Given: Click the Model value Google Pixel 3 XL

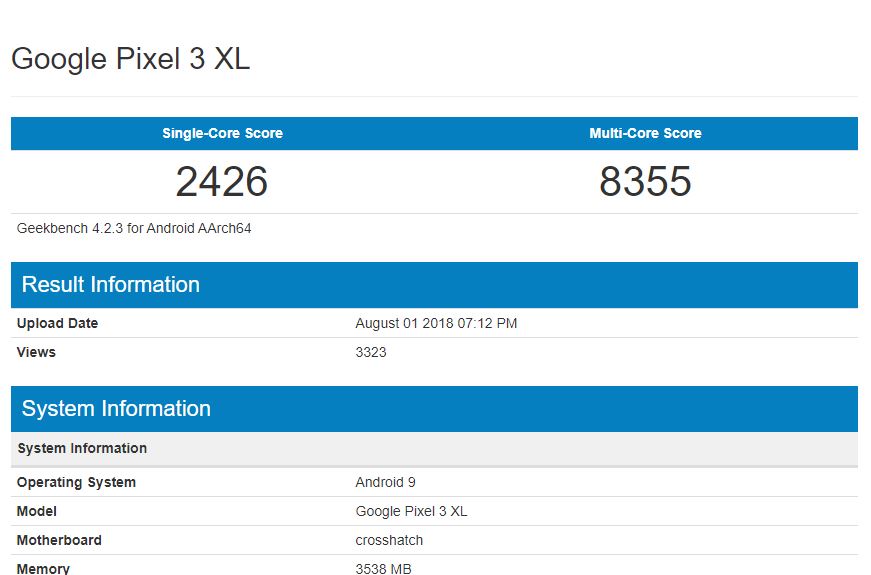Looking at the screenshot, I should 411,511.
